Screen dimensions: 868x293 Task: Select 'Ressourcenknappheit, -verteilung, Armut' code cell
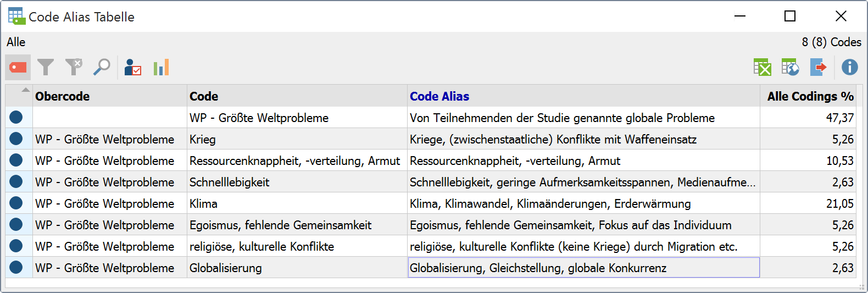pyautogui.click(x=297, y=161)
